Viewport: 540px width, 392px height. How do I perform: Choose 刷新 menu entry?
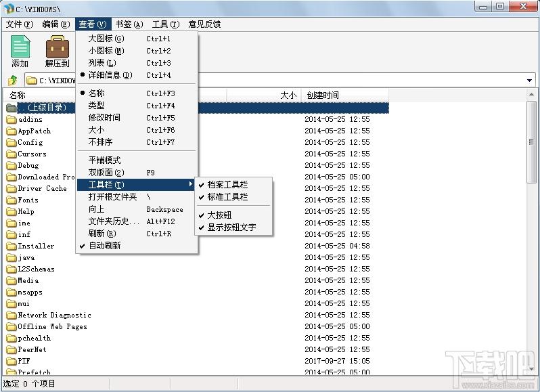(137, 234)
